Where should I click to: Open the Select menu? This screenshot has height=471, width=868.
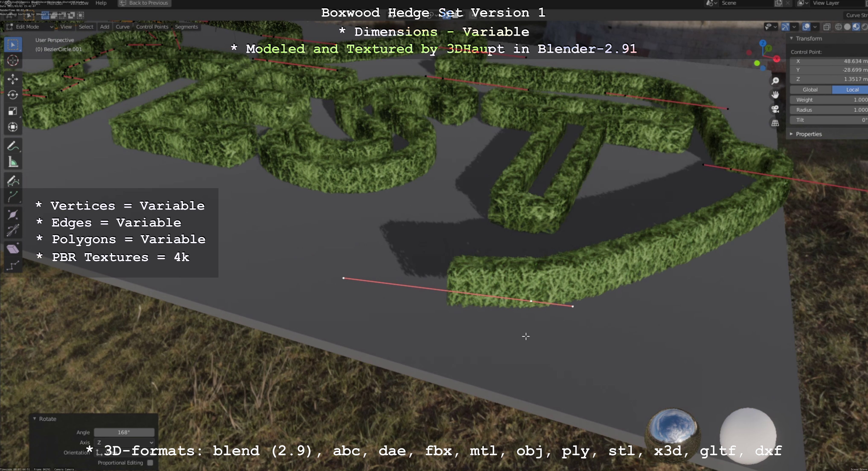[x=86, y=27]
